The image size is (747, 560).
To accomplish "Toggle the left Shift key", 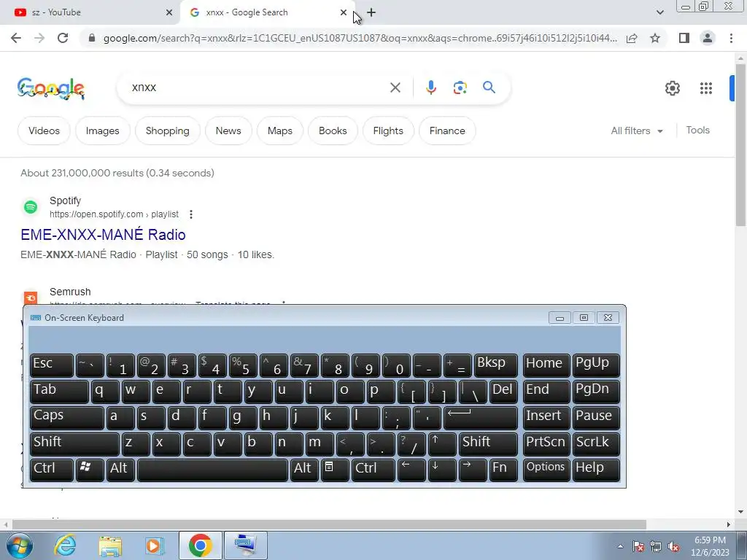I will click(x=74, y=443).
